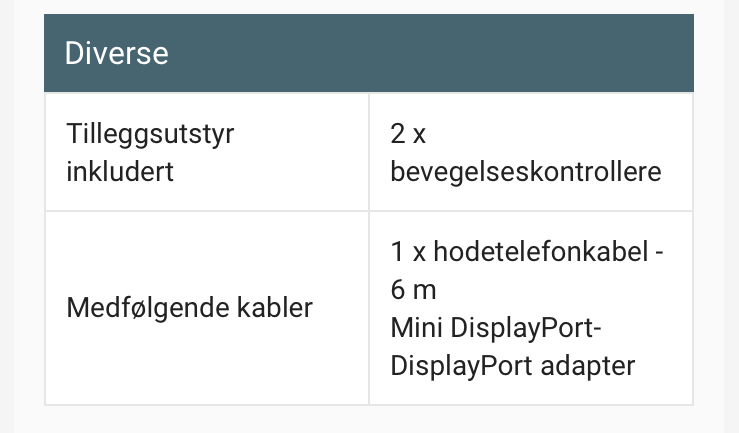
Task: Select the 1 x quantity before hodetelefonkabel
Action: click(408, 251)
